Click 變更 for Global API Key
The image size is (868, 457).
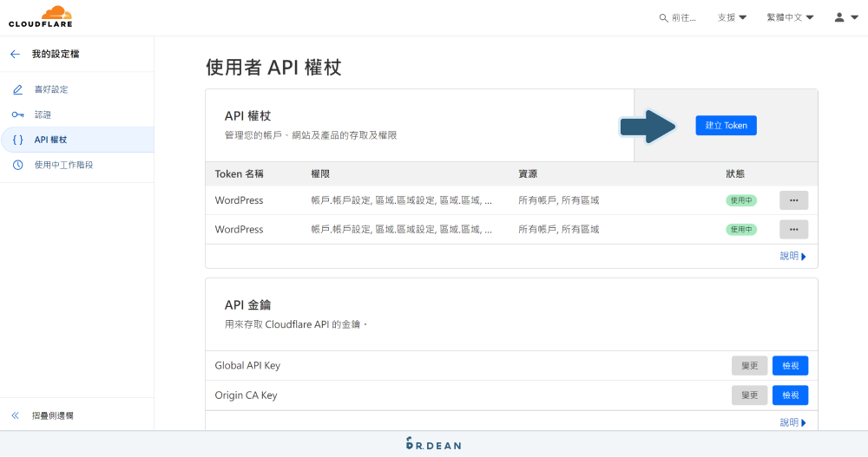750,366
